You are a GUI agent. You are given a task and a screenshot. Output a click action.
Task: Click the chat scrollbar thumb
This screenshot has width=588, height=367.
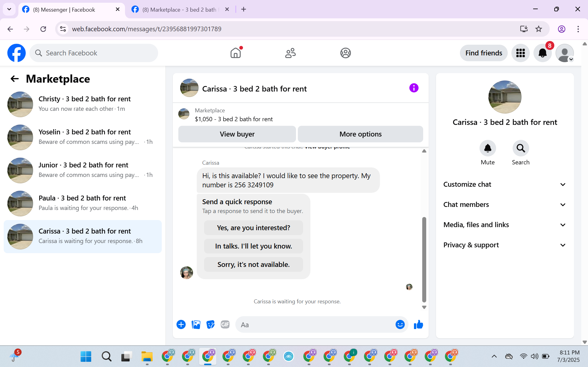click(424, 260)
